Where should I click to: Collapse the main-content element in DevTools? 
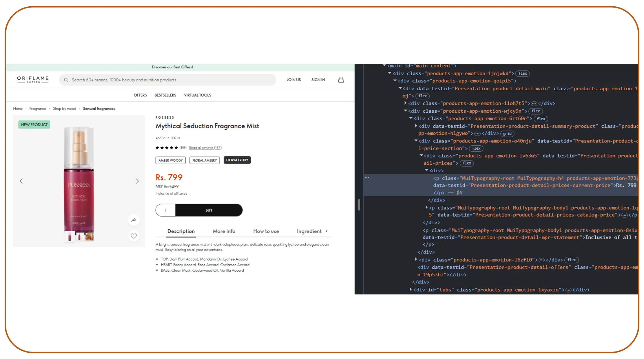tap(384, 66)
